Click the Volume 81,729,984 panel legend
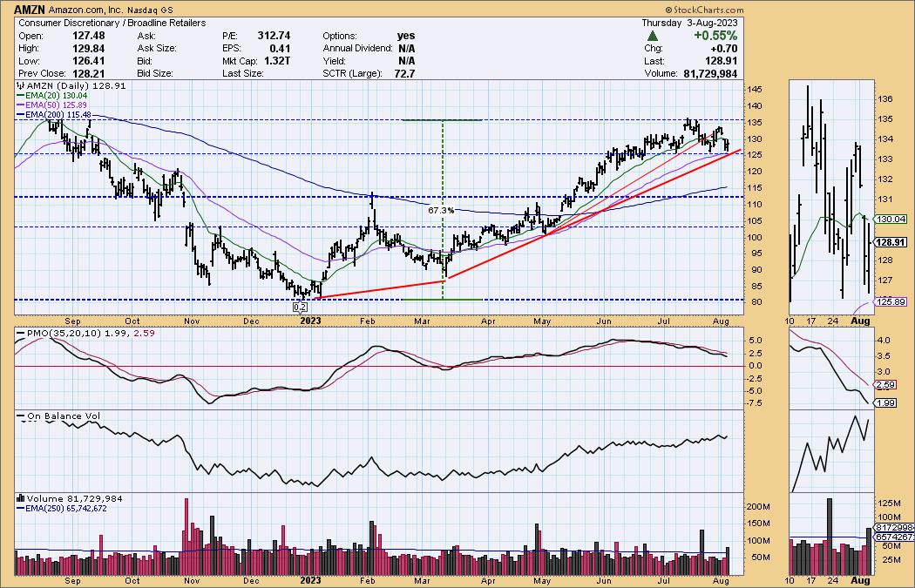 pos(70,498)
